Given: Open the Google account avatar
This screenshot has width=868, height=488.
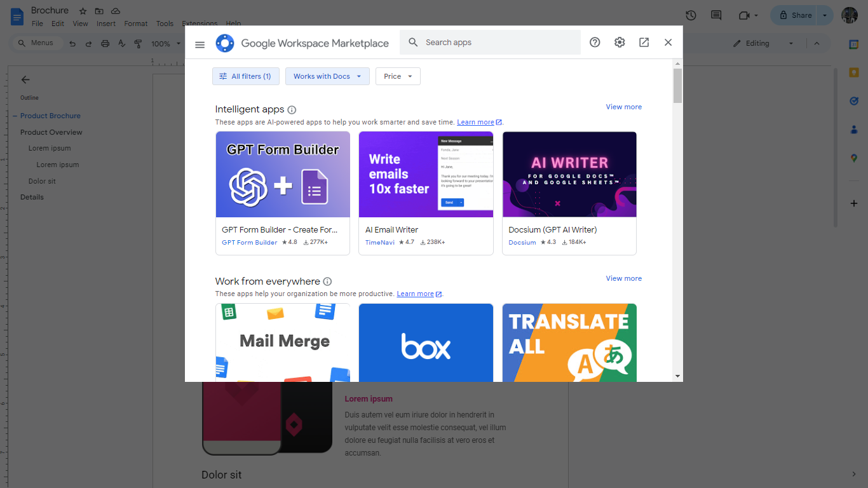Looking at the screenshot, I should coord(850,15).
